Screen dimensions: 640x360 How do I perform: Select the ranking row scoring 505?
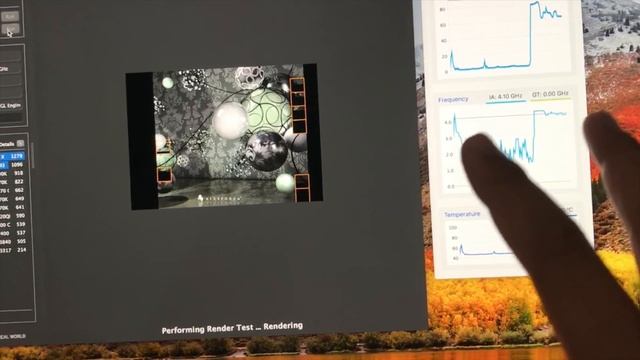click(x=13, y=241)
